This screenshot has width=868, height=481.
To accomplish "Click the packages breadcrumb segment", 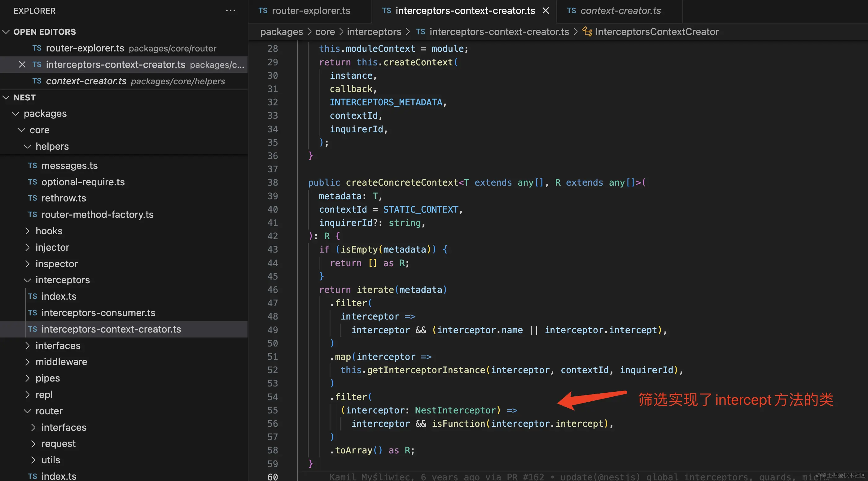I will click(282, 32).
